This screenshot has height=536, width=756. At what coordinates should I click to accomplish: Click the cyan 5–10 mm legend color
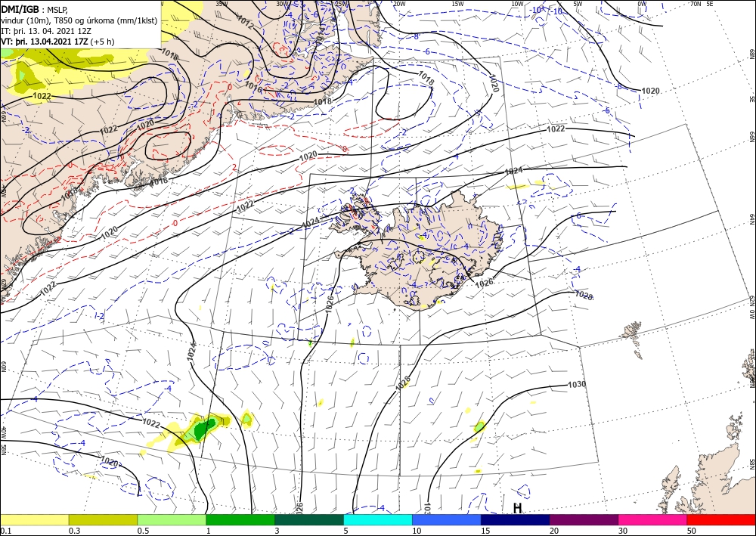coord(378,519)
